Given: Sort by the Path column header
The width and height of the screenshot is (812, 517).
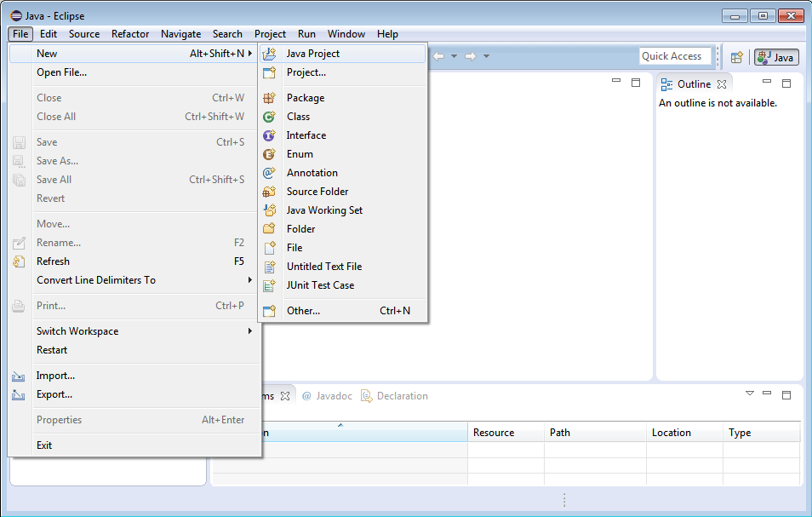Looking at the screenshot, I should tap(595, 433).
